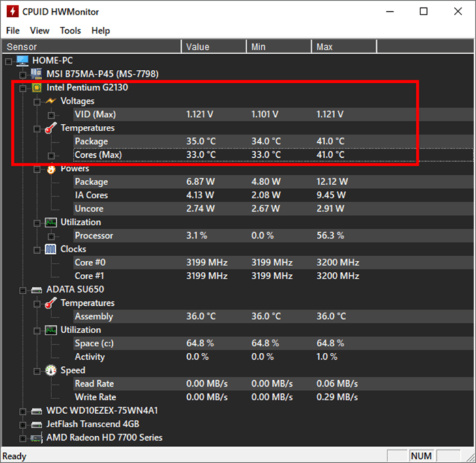Click the Clocks waveform icon
Screen dimensions: 476x463
pos(51,249)
